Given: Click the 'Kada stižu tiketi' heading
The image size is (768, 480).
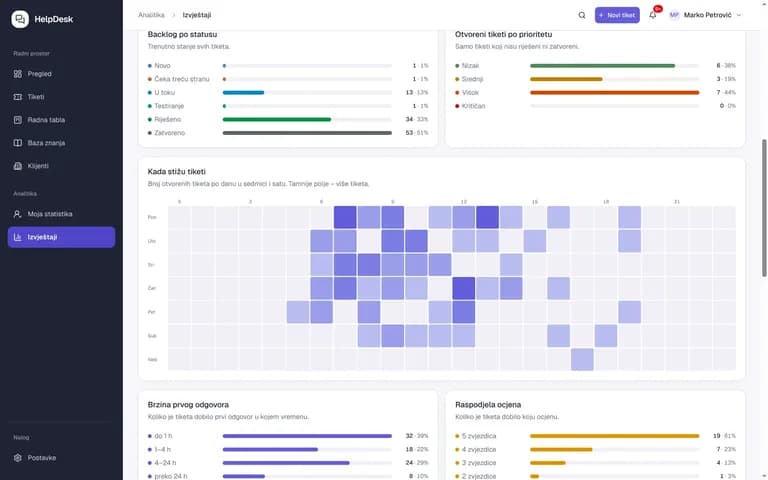Looking at the screenshot, I should (177, 172).
